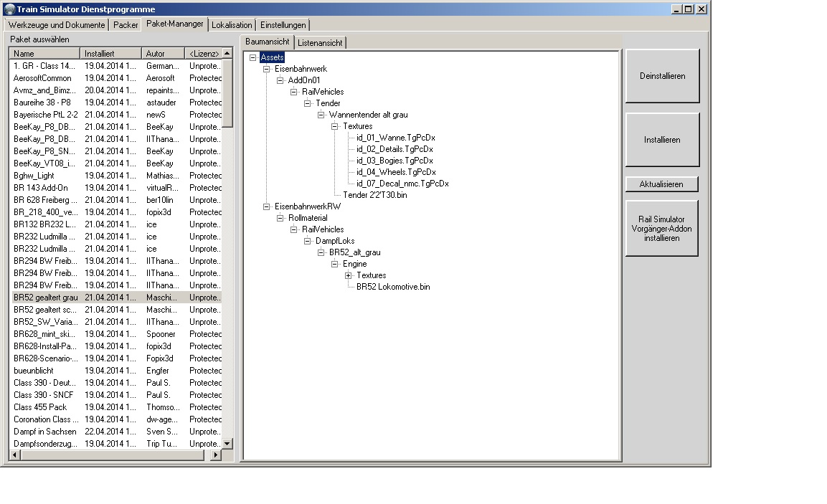This screenshot has width=827, height=504.
Task: Select id_01_Wanne.TgPcDx file in tree
Action: [395, 138]
